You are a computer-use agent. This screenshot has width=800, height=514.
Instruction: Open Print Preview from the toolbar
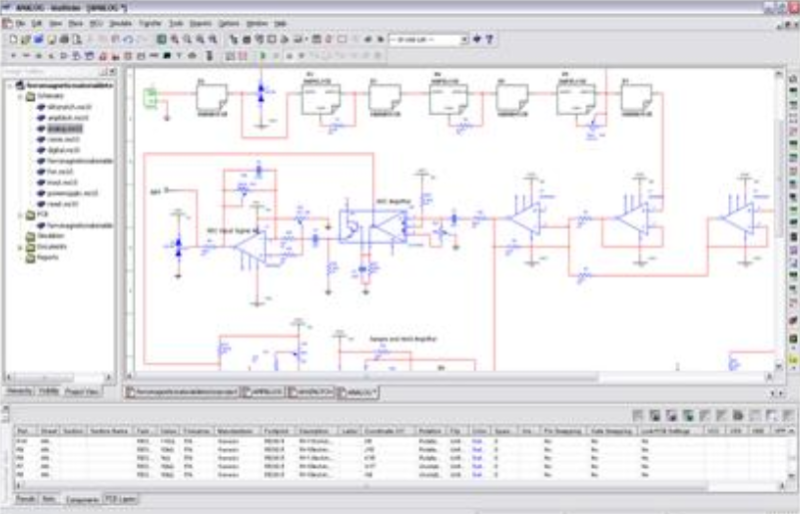tap(77, 39)
